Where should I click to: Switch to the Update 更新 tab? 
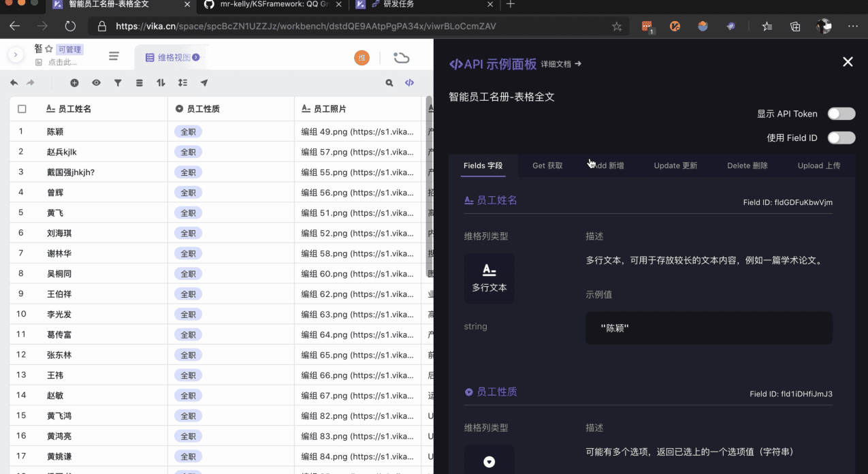[675, 165]
